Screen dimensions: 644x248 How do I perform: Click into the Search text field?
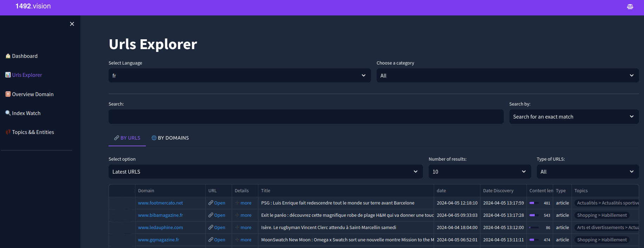pos(306,116)
